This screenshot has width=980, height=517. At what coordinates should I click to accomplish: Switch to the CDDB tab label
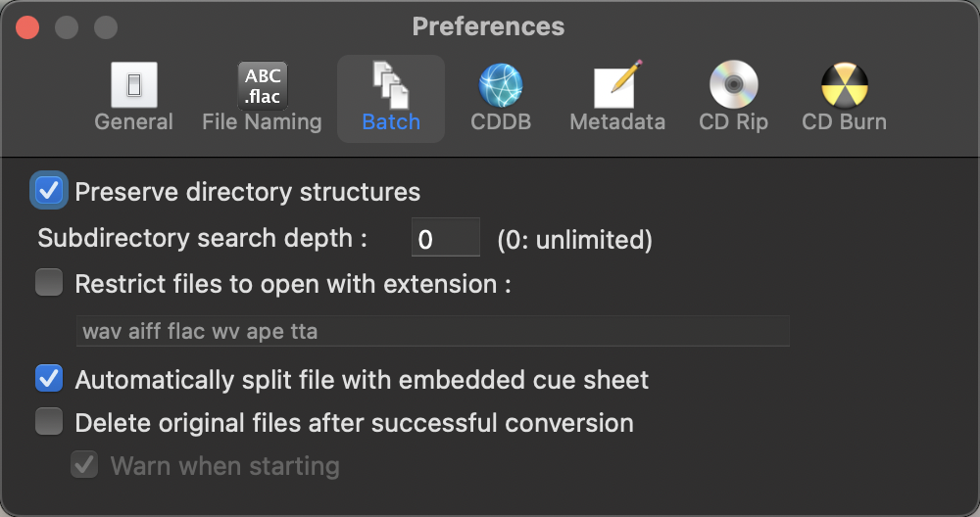click(x=501, y=122)
